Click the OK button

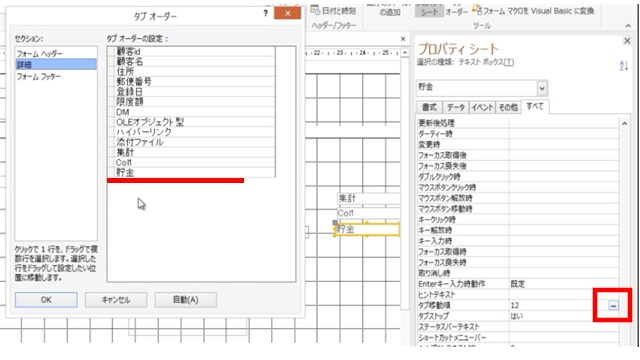pos(46,300)
